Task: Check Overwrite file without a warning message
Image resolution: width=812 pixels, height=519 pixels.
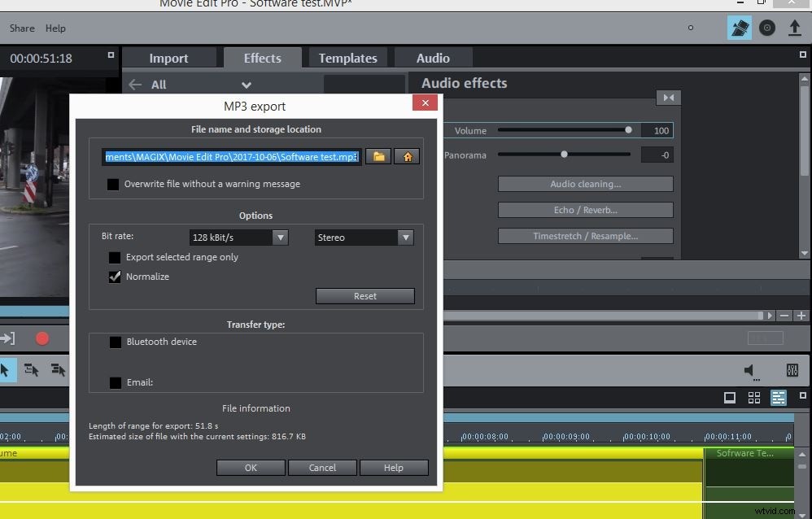Action: click(113, 184)
